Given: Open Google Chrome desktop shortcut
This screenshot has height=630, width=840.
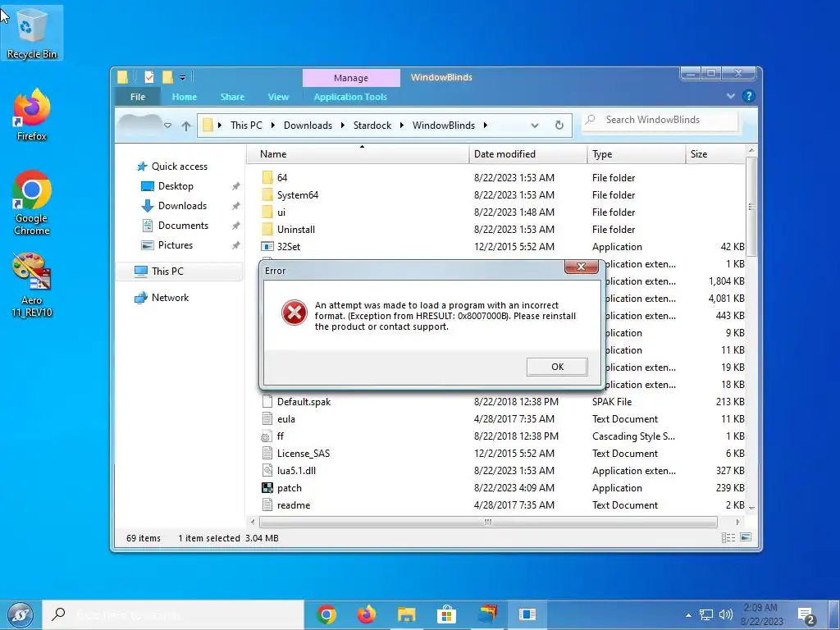Looking at the screenshot, I should point(32,203).
